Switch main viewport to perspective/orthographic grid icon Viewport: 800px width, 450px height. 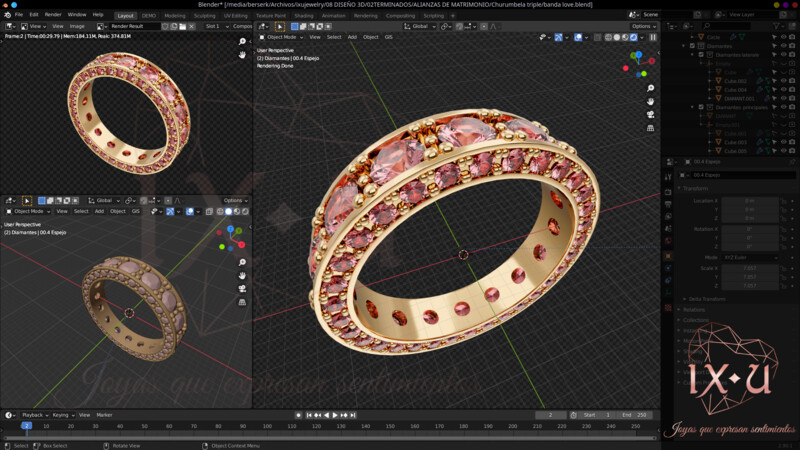[x=651, y=127]
